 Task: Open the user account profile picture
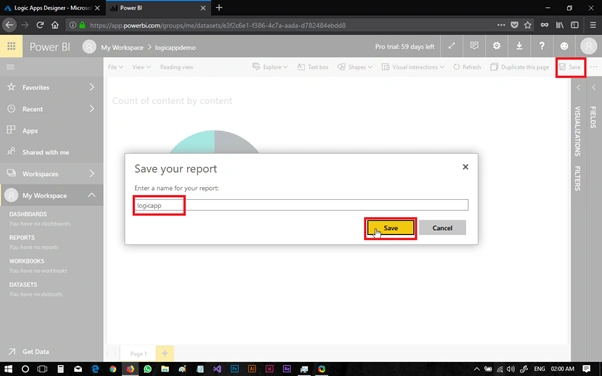588,46
